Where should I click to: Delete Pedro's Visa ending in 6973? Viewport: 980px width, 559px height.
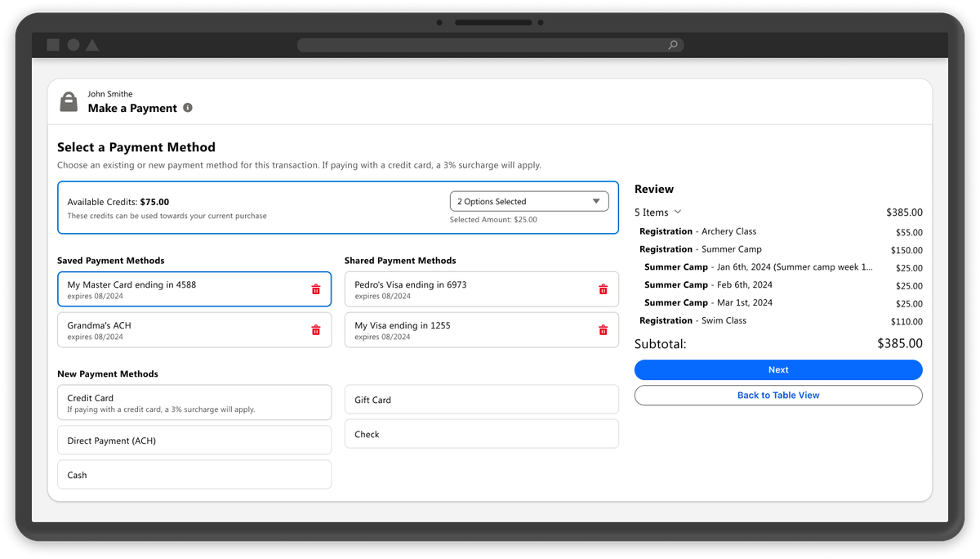click(x=604, y=289)
